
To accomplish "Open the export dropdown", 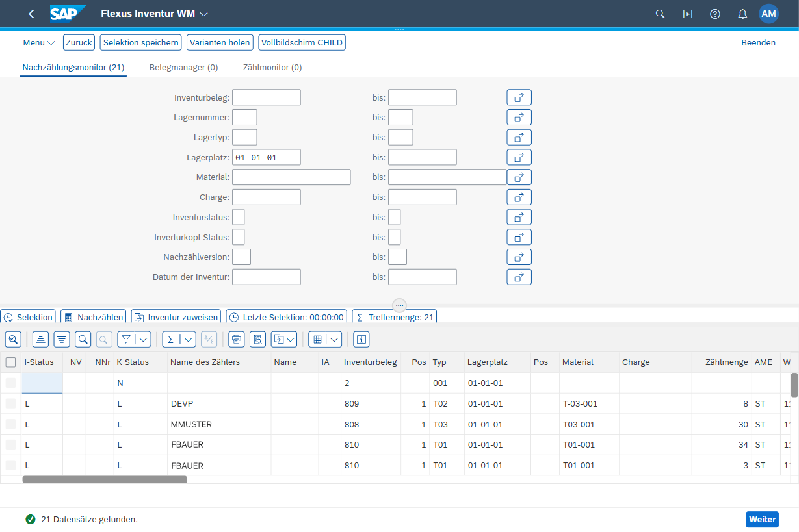I will click(x=284, y=339).
